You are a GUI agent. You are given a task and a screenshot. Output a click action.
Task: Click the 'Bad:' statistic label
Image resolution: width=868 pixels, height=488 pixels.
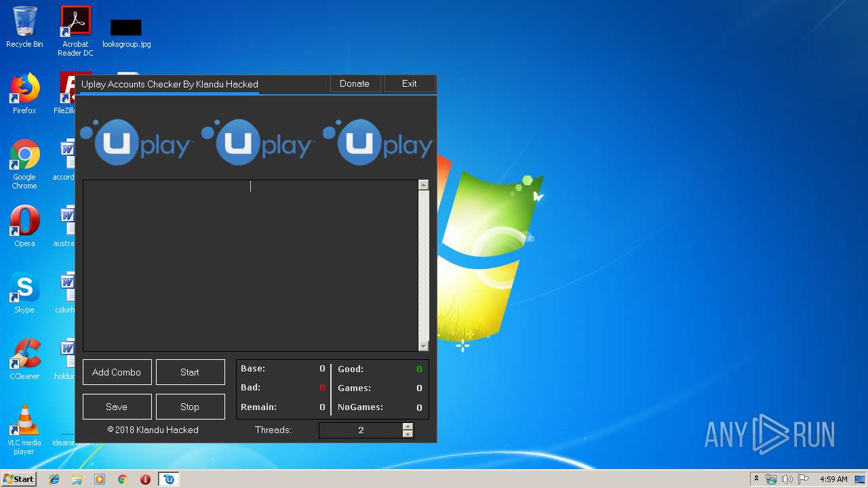(x=251, y=388)
